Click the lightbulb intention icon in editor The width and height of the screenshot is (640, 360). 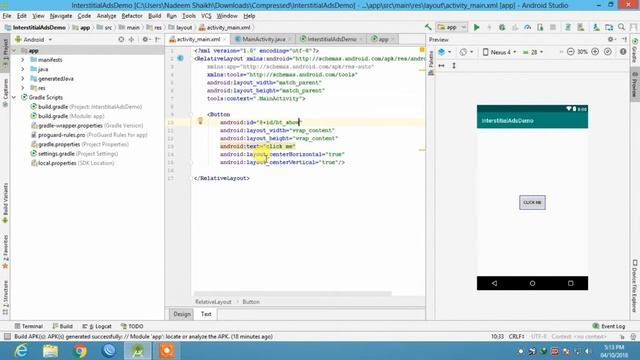coord(200,121)
